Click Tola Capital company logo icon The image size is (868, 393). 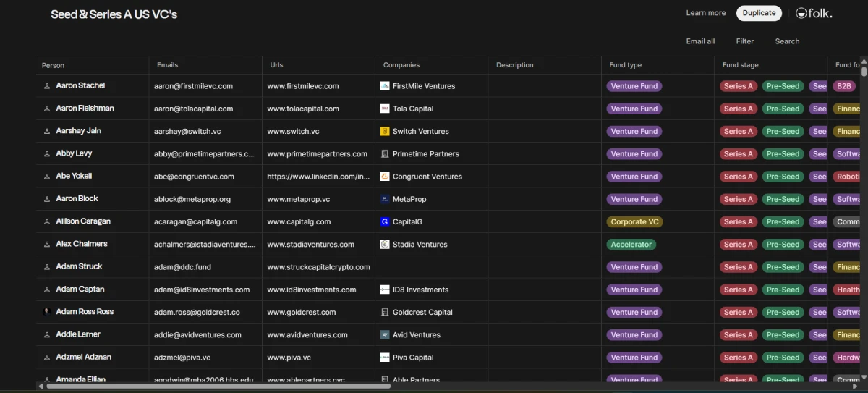385,109
